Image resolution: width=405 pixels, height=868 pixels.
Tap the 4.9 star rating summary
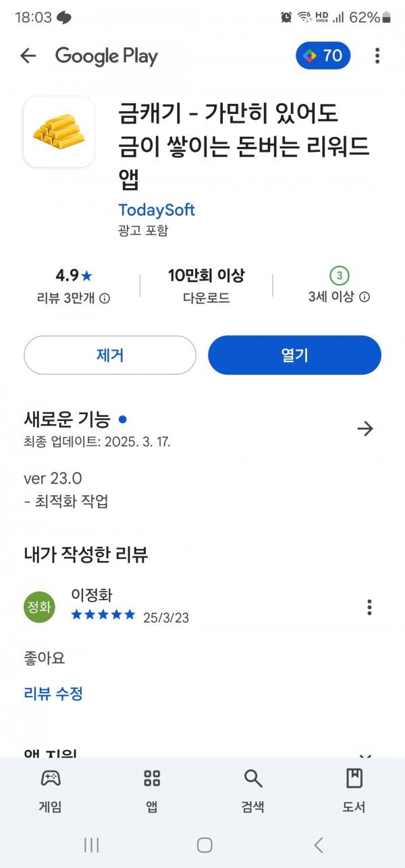[74, 275]
